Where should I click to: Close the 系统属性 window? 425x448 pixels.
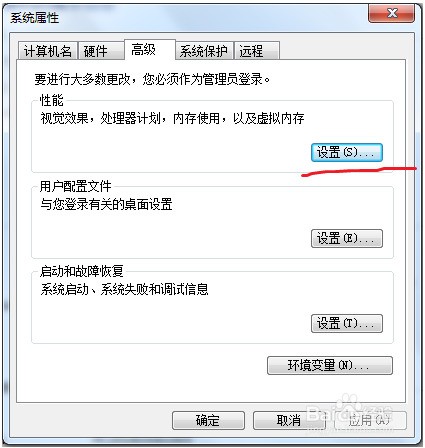392,13
